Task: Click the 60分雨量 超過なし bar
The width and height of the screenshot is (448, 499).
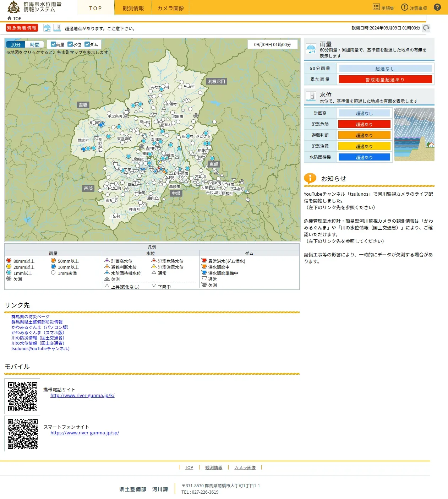Action: [x=385, y=68]
